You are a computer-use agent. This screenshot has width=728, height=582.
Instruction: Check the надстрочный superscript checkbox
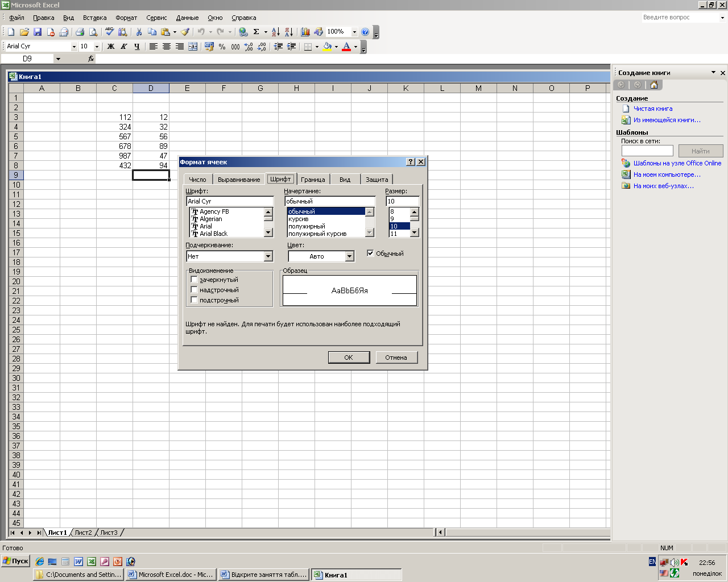pyautogui.click(x=194, y=290)
